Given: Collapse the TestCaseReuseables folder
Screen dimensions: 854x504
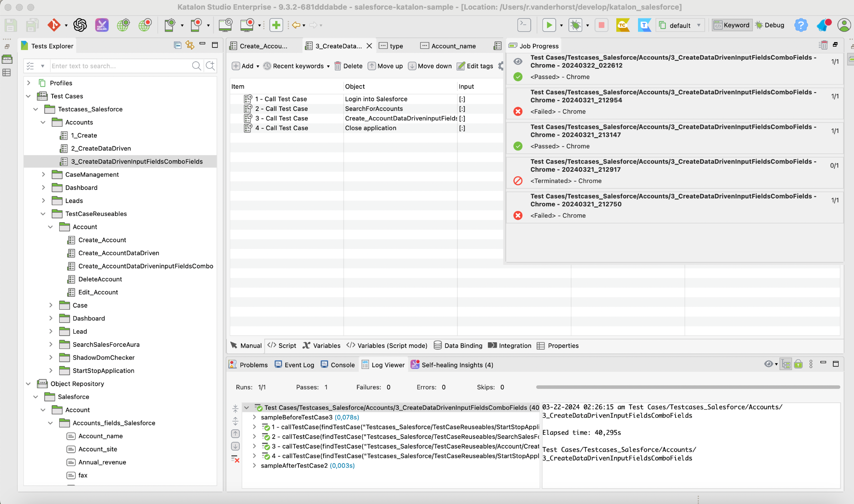Looking at the screenshot, I should pos(43,213).
